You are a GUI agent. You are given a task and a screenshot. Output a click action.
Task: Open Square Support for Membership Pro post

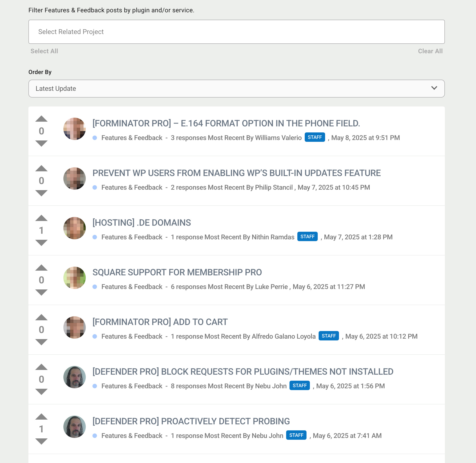click(177, 272)
